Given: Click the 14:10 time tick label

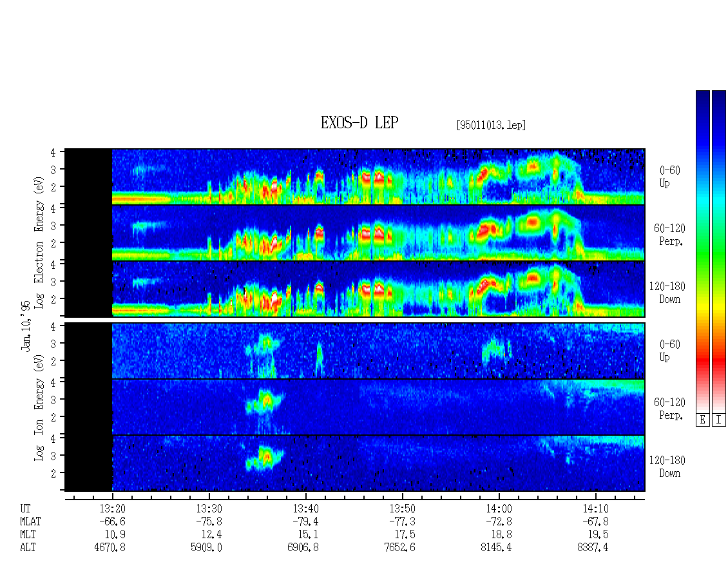Looking at the screenshot, I should pyautogui.click(x=595, y=509).
